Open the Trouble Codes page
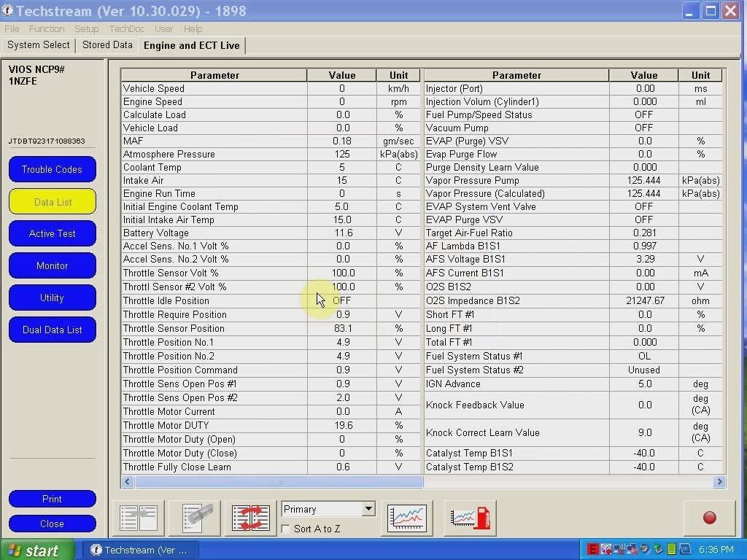Viewport: 747px width, 560px height. click(x=52, y=169)
